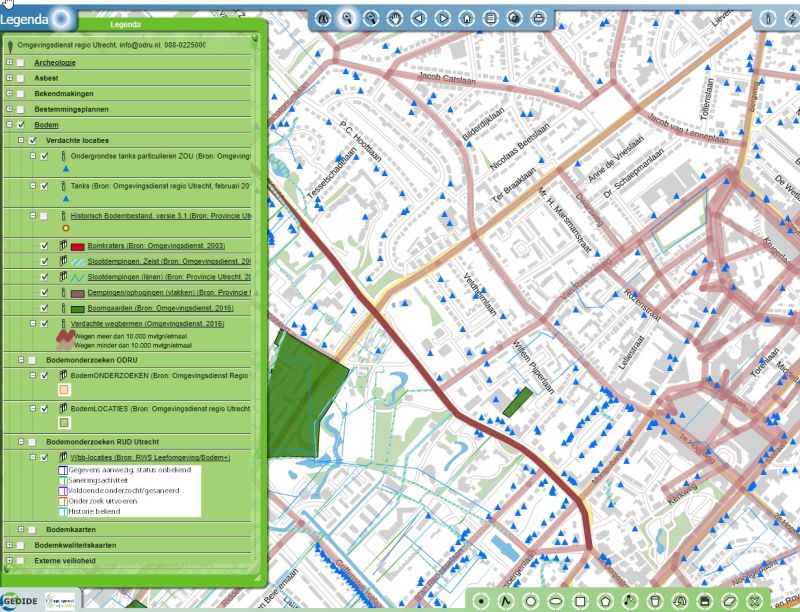Click the Geoide logo

click(x=19, y=601)
